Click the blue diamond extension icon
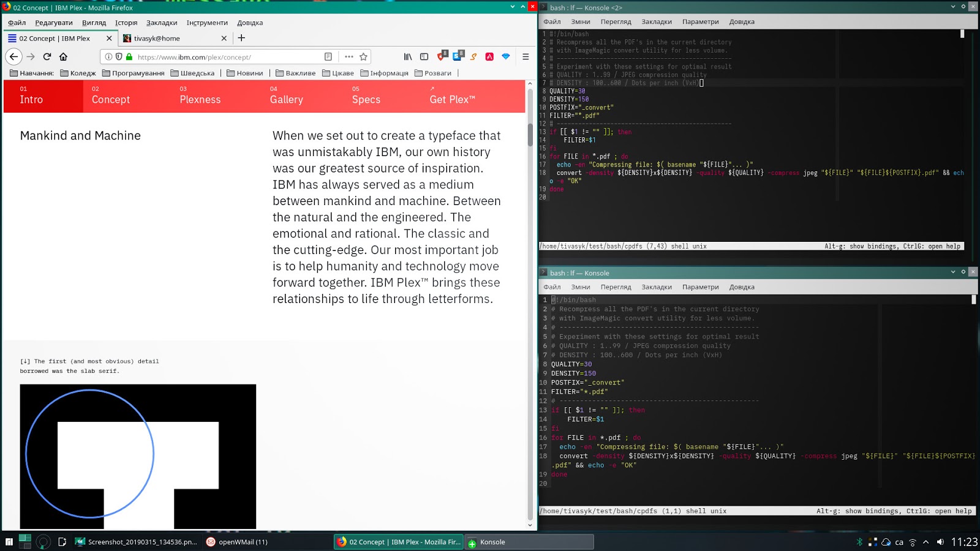The image size is (980, 551). tap(506, 57)
